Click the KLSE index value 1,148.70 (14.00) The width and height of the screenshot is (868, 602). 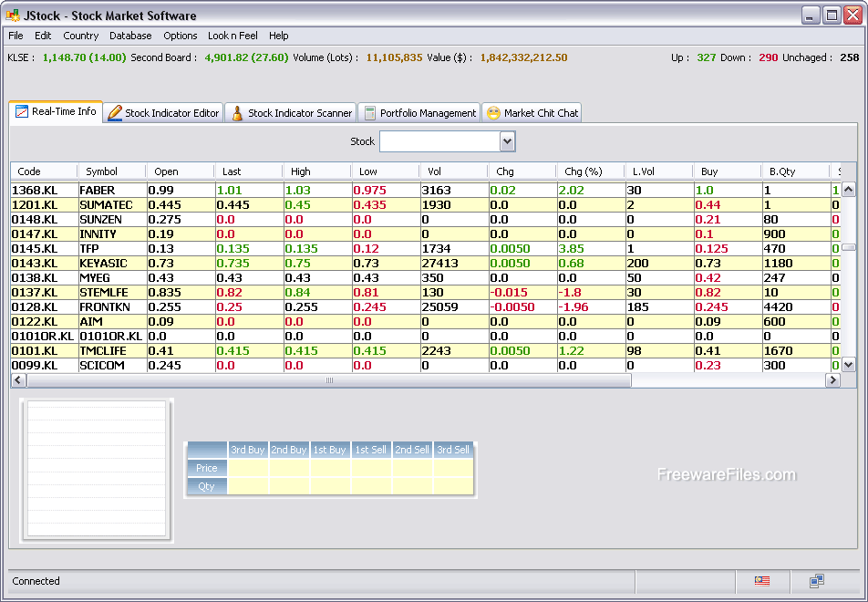84,57
